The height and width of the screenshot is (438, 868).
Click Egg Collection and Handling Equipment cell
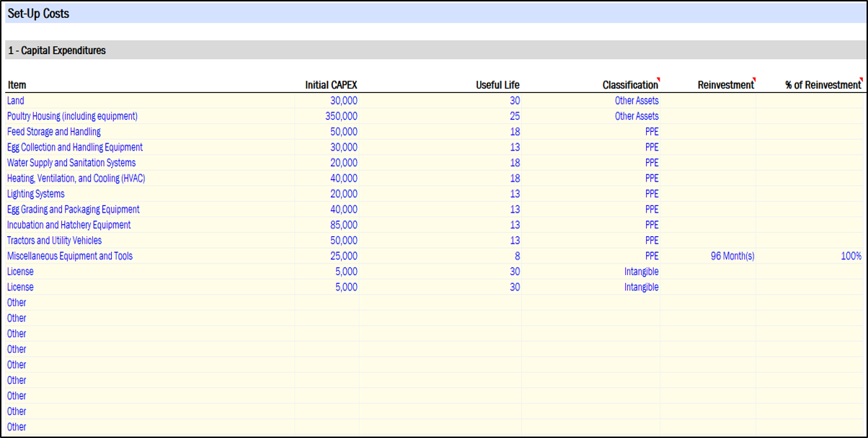pyautogui.click(x=150, y=147)
